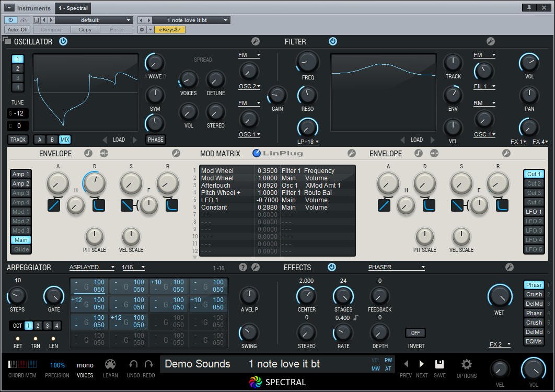Click the Redo arrow icon
Screen dimensions: 555x392
148,364
